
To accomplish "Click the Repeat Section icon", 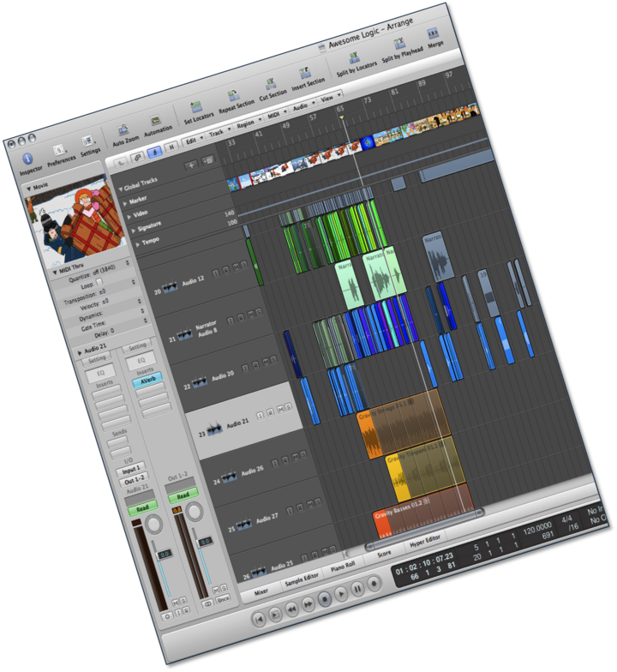I will click(232, 96).
